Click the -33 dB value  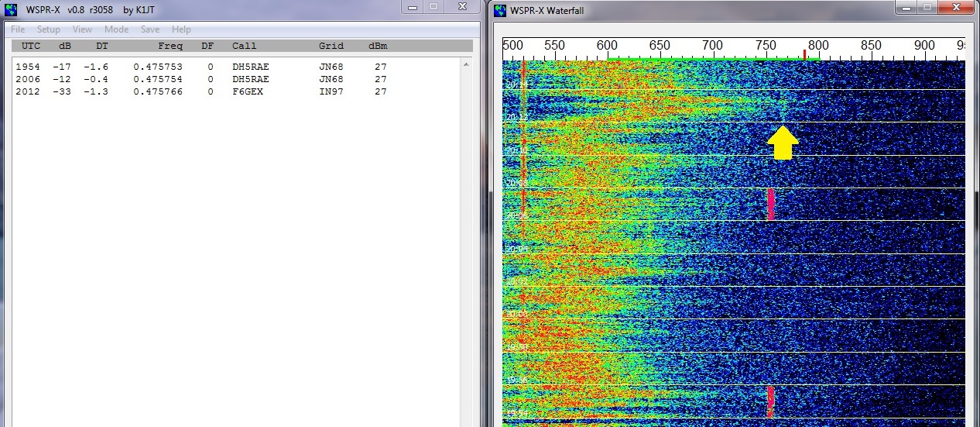[62, 91]
